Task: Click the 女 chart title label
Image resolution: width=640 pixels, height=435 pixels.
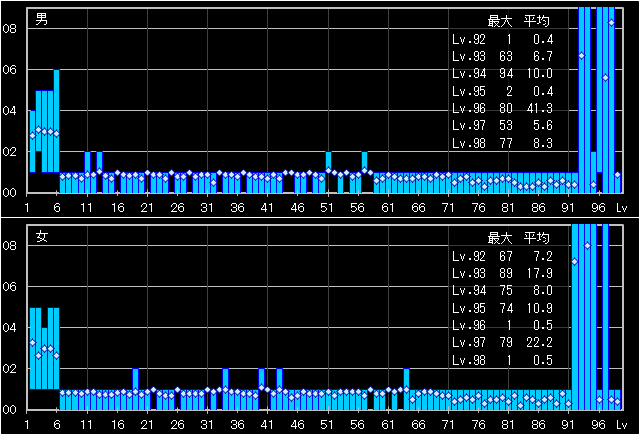Action: [42, 236]
